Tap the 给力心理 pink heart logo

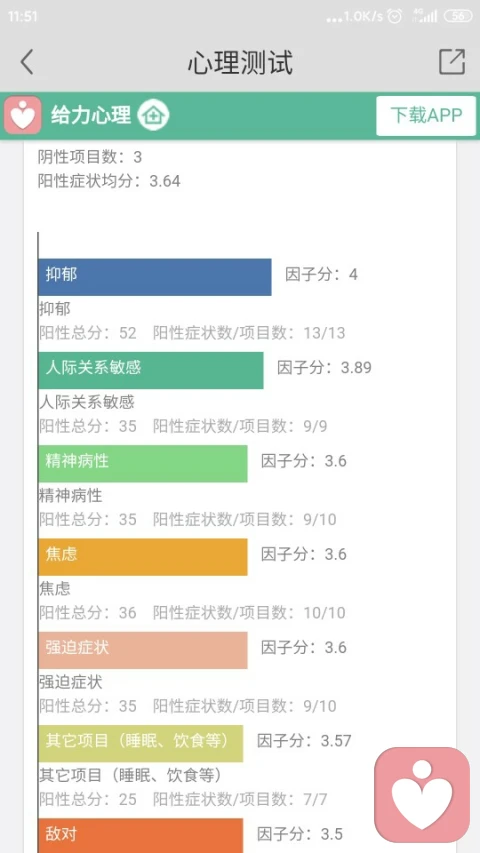[x=23, y=115]
